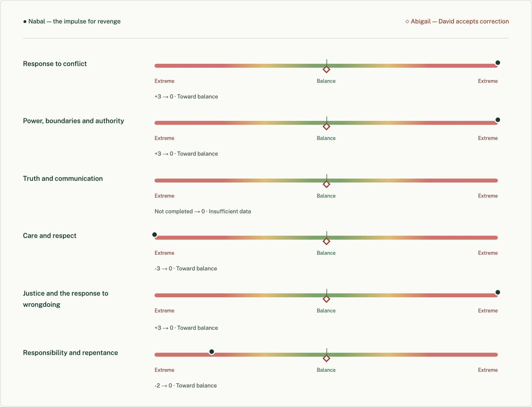Image resolution: width=532 pixels, height=407 pixels.
Task: Select Responsibility and repentance heading
Action: coord(70,353)
